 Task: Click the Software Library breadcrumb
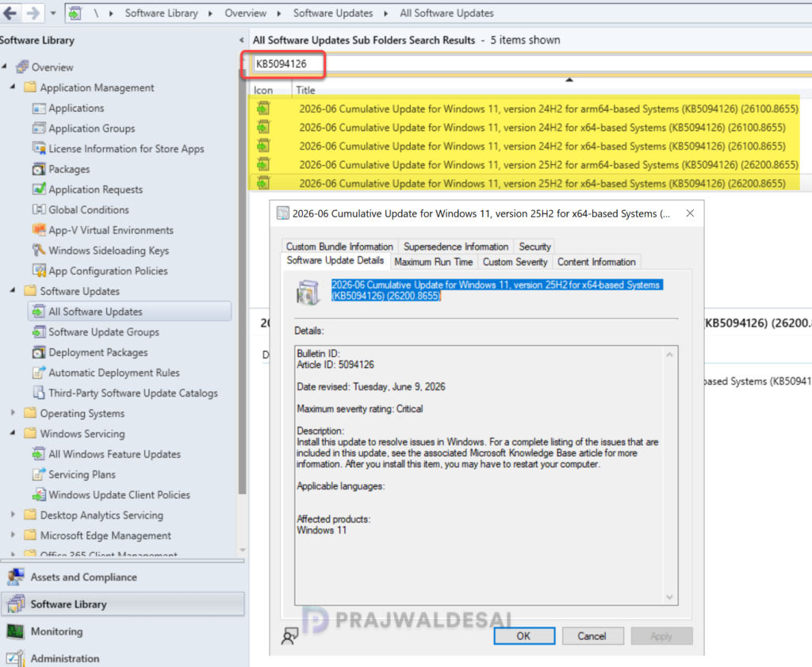pyautogui.click(x=162, y=13)
